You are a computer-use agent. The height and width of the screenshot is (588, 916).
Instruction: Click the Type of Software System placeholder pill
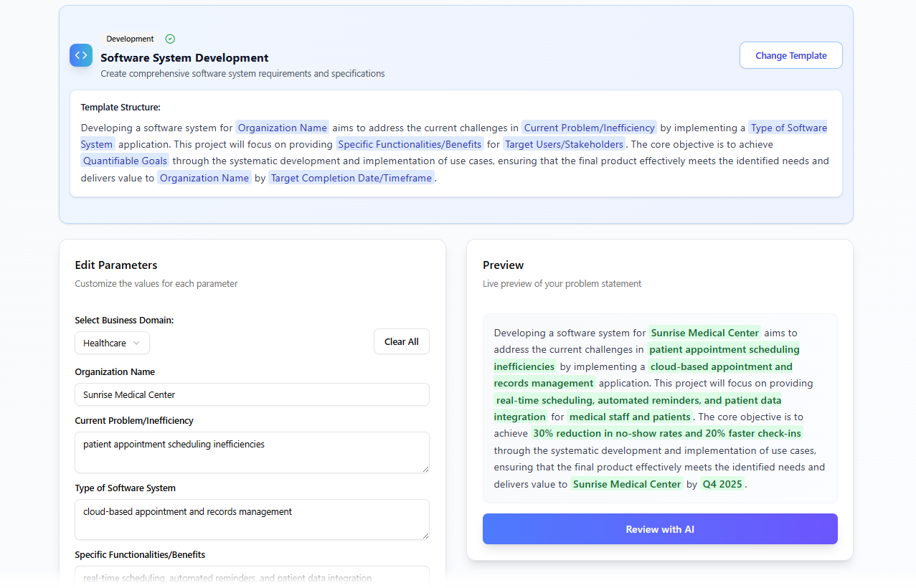pos(788,127)
